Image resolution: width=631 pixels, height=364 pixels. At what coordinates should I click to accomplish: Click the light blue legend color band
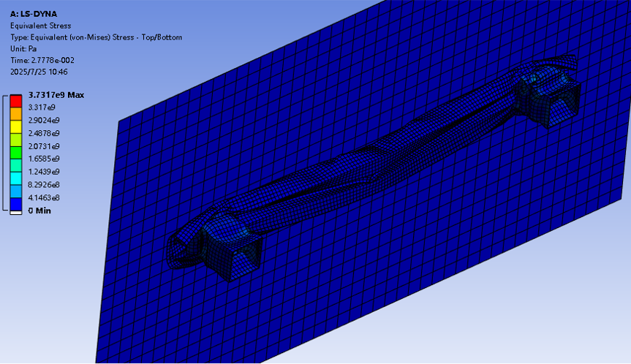(15, 192)
